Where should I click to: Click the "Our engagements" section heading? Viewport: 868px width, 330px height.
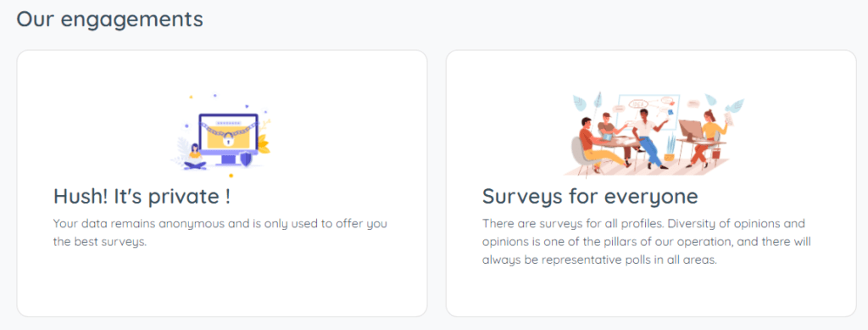(109, 20)
